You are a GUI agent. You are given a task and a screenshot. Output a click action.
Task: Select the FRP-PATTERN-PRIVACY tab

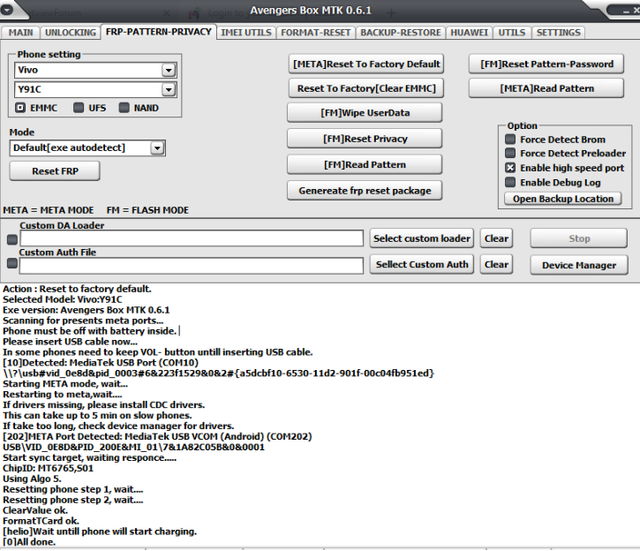[x=158, y=32]
